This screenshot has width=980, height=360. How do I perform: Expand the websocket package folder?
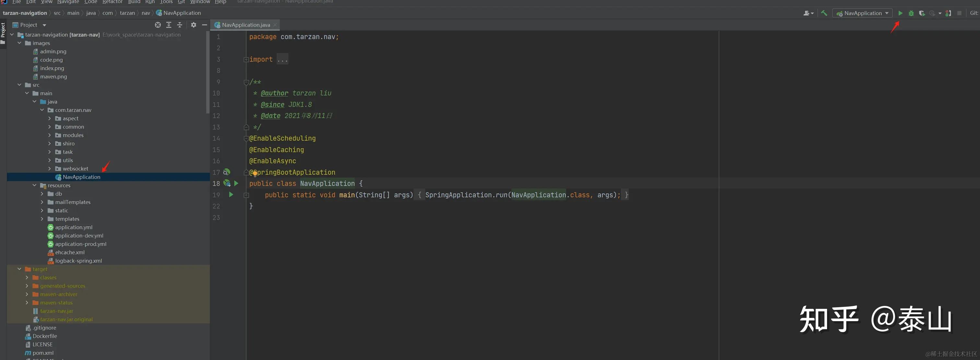coord(50,168)
